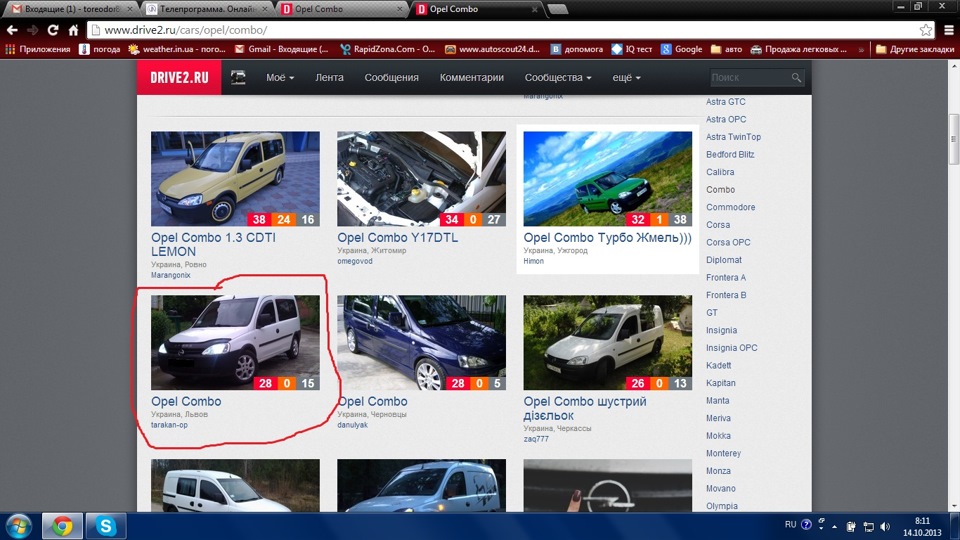Screen dimensions: 960x540
Task: Open the Продажа легковых bookmark
Action: (799, 49)
